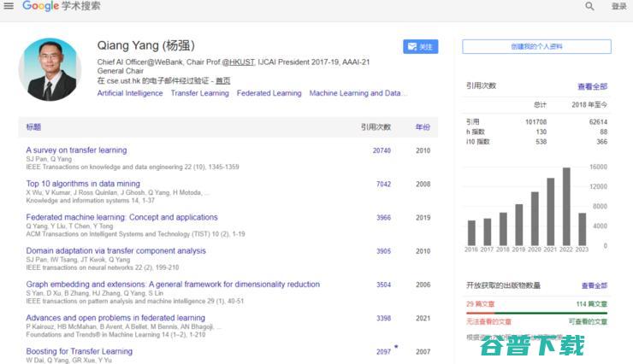View all link in open access section
Viewport: 633px width, 364px height.
pyautogui.click(x=595, y=285)
